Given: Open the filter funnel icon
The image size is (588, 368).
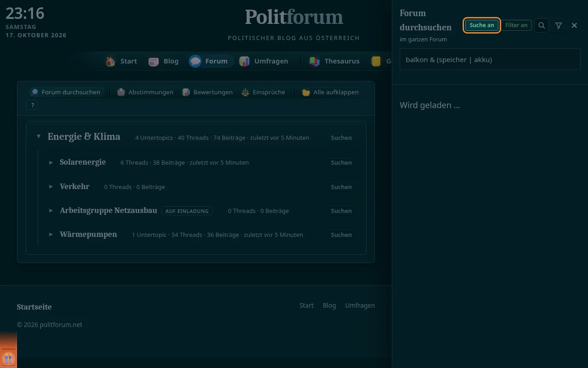Looking at the screenshot, I should pyautogui.click(x=559, y=25).
